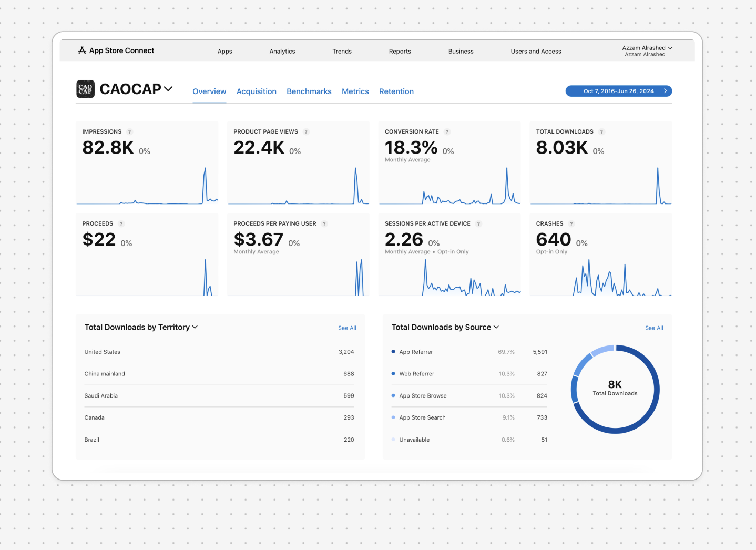Screen dimensions: 756x550
Task: Open help icon next to Total Downloads
Action: point(602,132)
